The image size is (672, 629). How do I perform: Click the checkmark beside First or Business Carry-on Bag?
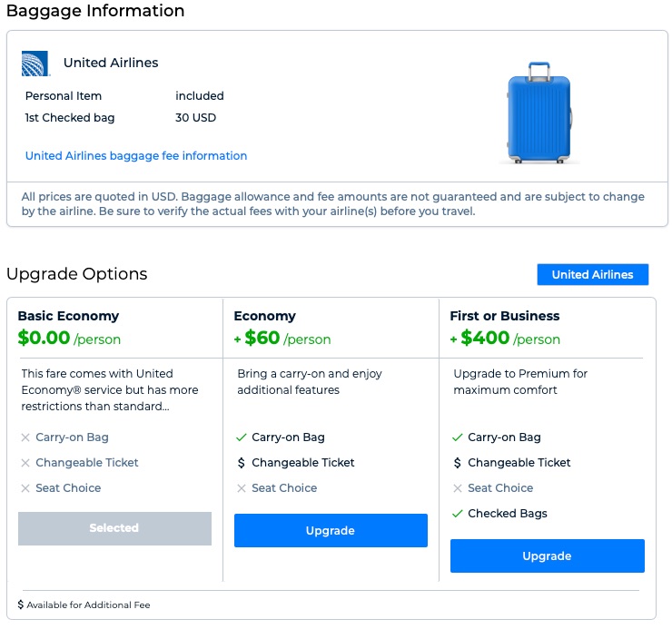point(458,437)
